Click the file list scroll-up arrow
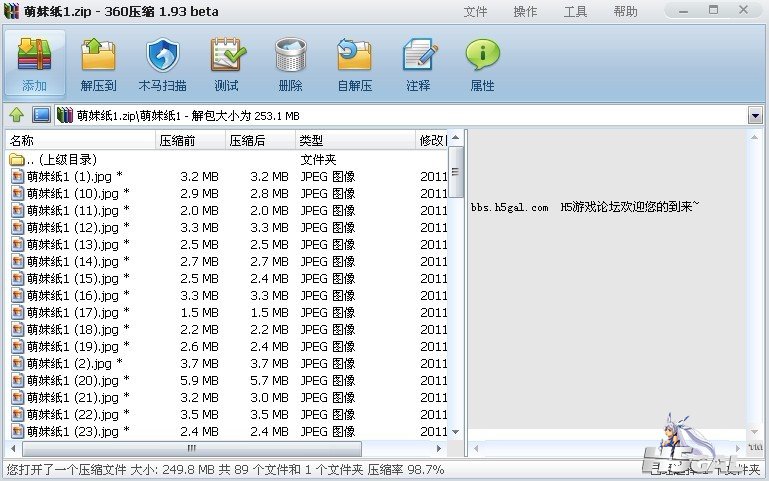This screenshot has width=769, height=481. click(x=456, y=137)
